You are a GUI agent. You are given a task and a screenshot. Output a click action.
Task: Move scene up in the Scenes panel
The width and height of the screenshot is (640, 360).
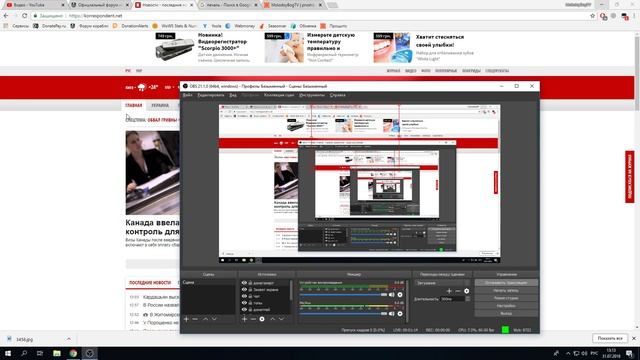coord(205,319)
